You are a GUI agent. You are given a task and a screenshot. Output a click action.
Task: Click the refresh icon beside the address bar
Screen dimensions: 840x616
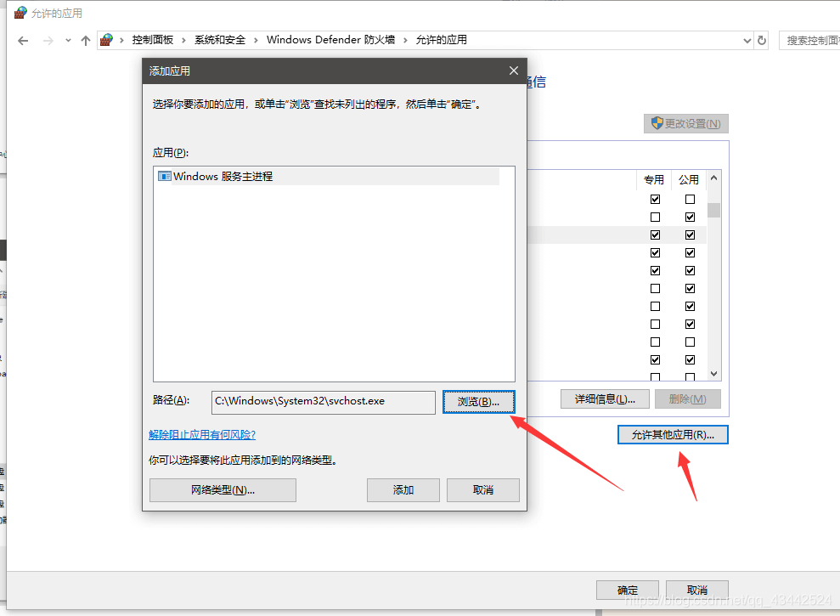pos(762,40)
